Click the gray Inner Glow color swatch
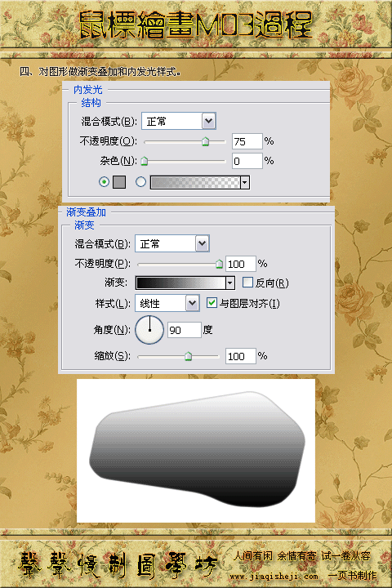This screenshot has height=588, width=392. pyautogui.click(x=119, y=182)
